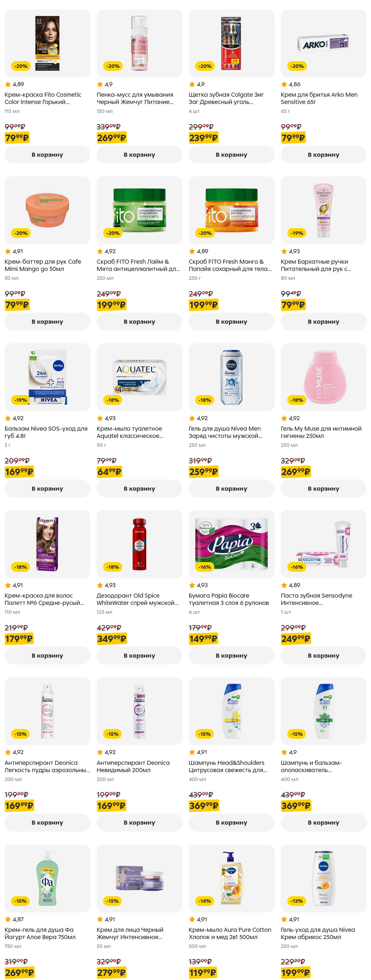The width and height of the screenshot is (371, 980).
Task: Add My Muse intimate gel to cart
Action: click(323, 489)
